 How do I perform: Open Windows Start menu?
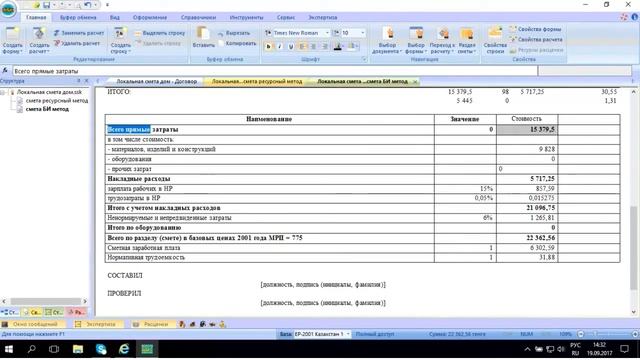click(8, 349)
